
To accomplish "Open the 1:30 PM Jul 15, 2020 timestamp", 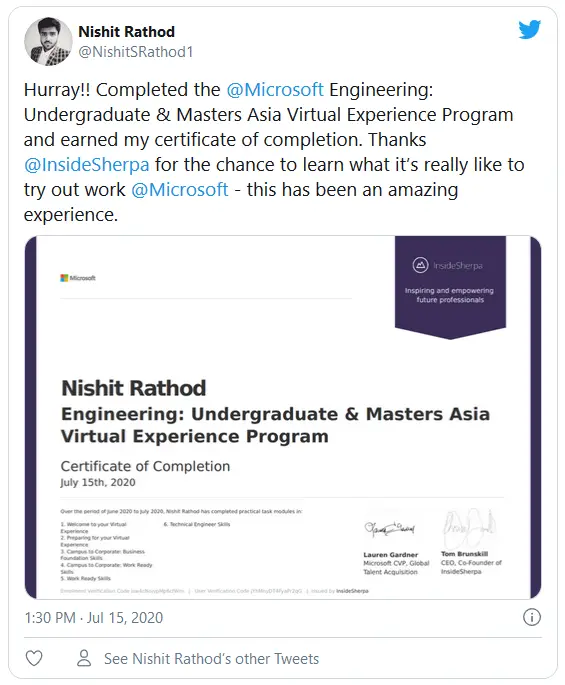I will pos(94,617).
